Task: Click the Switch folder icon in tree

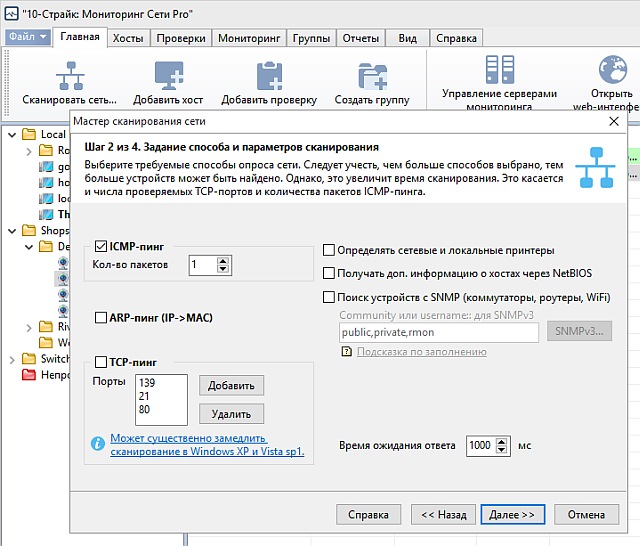Action: 29,359
